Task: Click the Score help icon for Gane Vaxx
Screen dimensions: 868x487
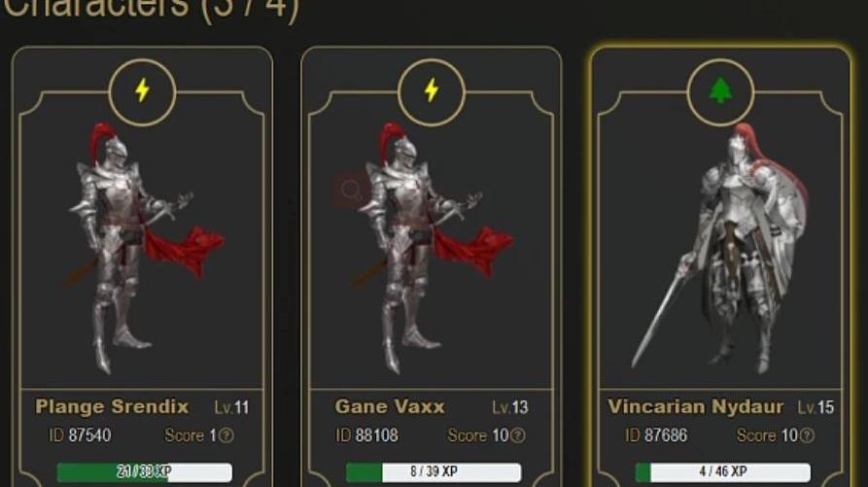Action: [x=517, y=436]
